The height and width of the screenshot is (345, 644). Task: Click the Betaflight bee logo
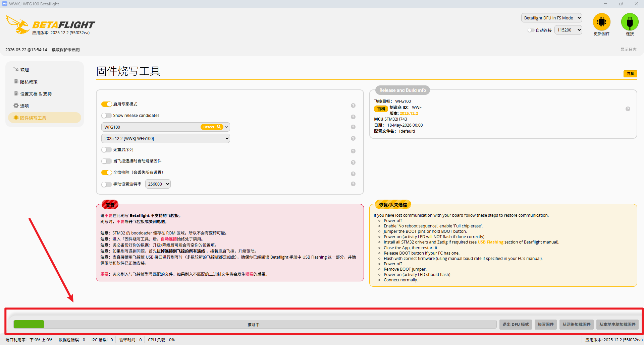17,24
